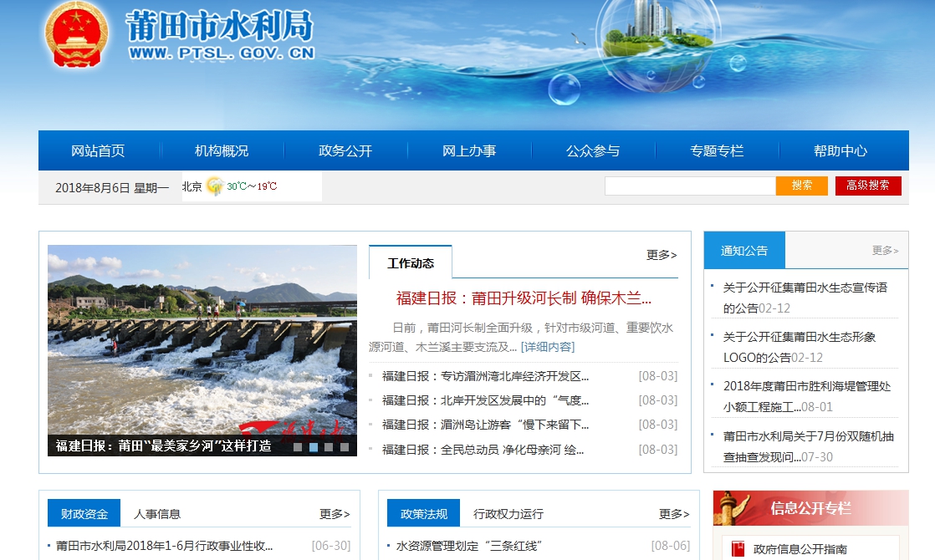The height and width of the screenshot is (560, 935).
Task: Select the last carousel indicator dot
Action: tap(345, 447)
